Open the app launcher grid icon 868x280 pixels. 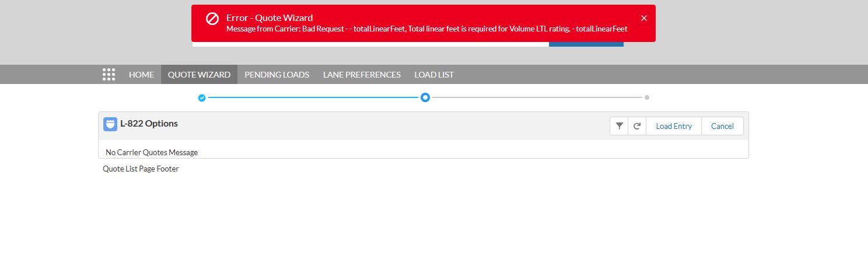click(108, 74)
